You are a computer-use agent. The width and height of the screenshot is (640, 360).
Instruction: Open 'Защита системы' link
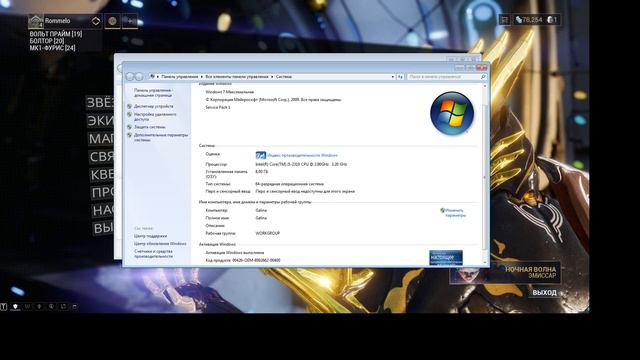click(x=149, y=127)
